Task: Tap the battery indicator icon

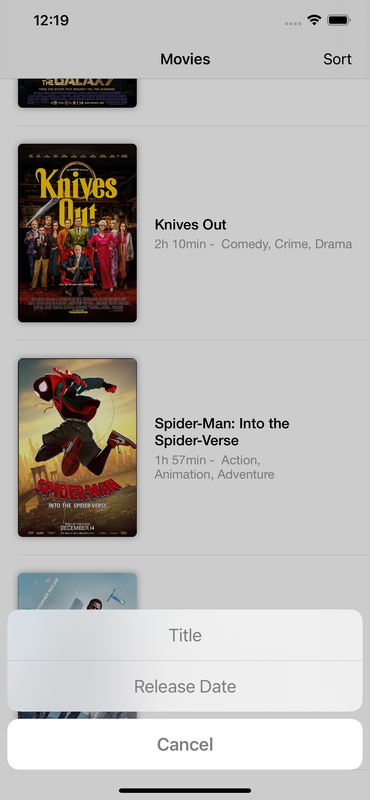Action: (x=338, y=20)
